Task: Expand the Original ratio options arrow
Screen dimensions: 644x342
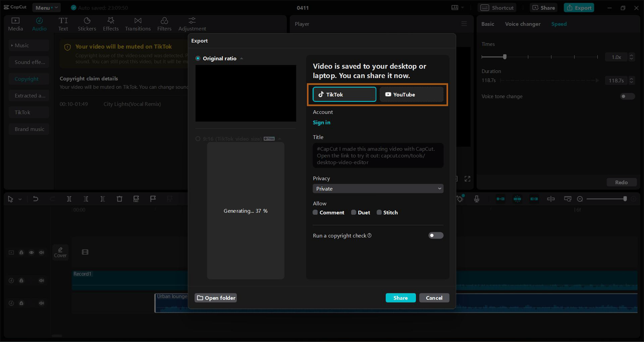Action: click(242, 59)
